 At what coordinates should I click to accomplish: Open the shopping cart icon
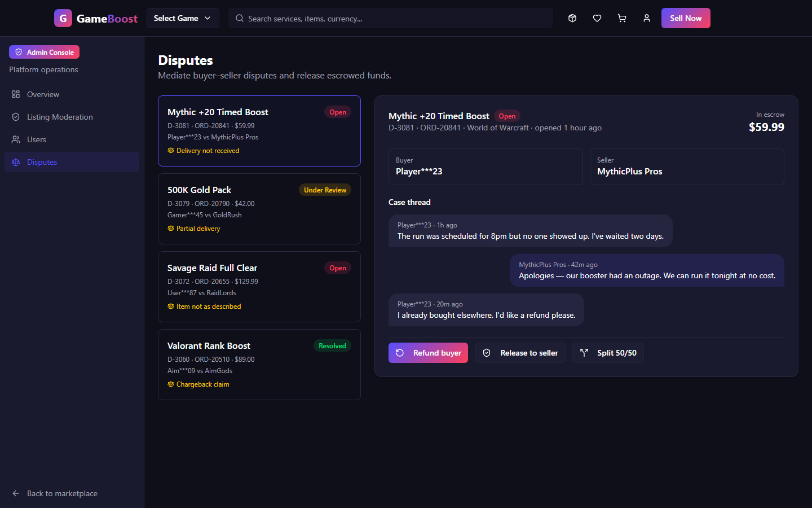[x=622, y=18]
